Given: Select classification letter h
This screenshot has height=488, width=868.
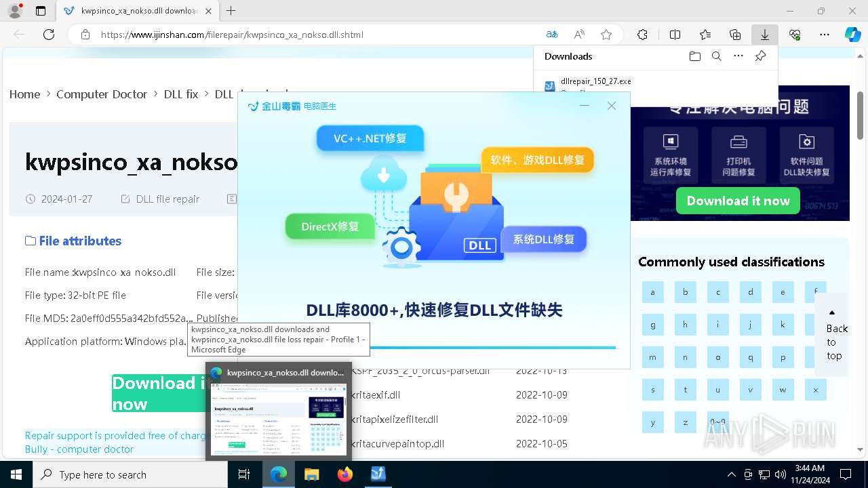Looking at the screenshot, I should 685,325.
